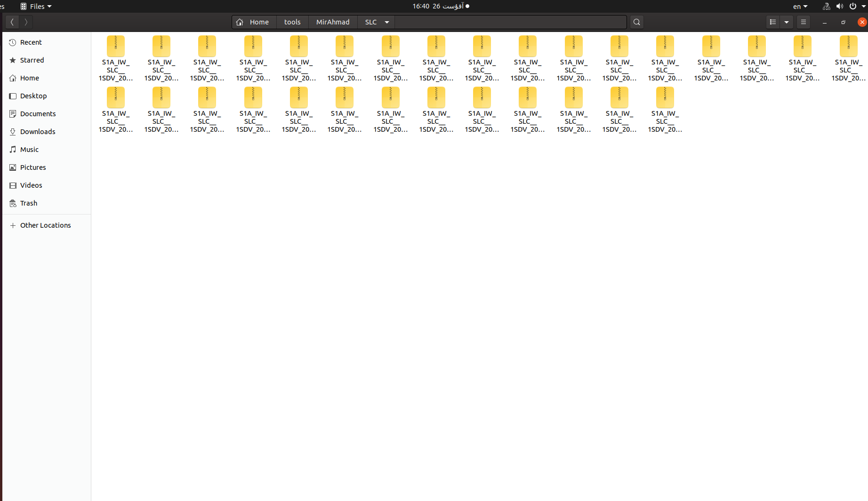Open the Files application menu

(35, 6)
